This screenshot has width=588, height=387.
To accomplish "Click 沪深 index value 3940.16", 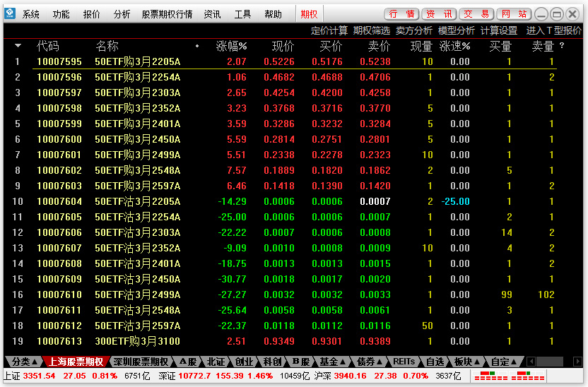I will coord(350,376).
